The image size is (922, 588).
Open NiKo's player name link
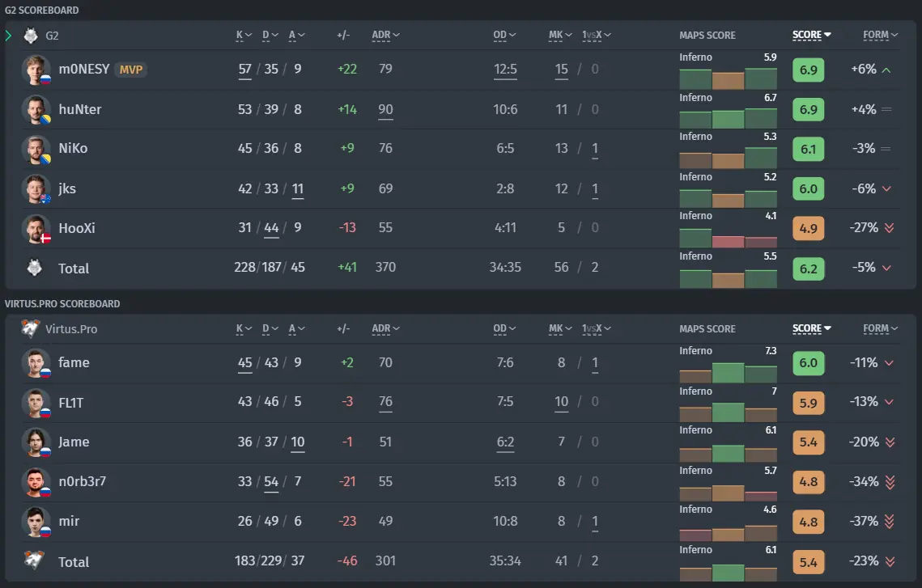point(73,148)
